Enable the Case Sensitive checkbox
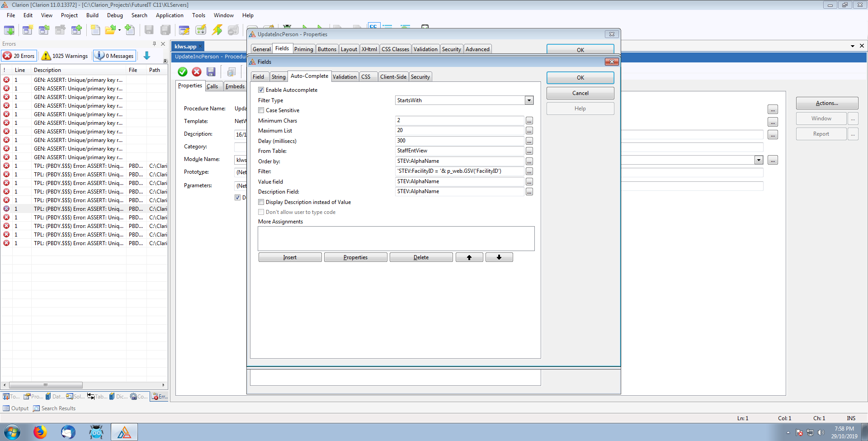This screenshot has height=441, width=868. coord(261,110)
